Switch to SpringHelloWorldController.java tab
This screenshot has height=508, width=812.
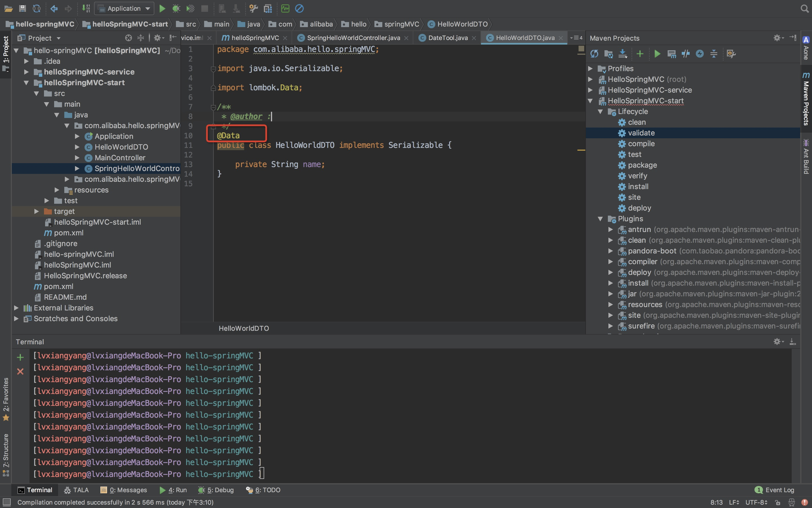(x=353, y=38)
